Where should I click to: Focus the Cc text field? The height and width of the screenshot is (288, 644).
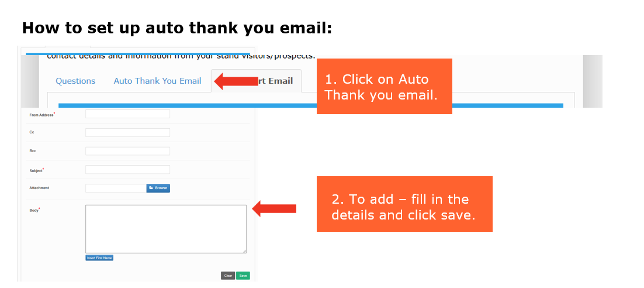pyautogui.click(x=127, y=133)
